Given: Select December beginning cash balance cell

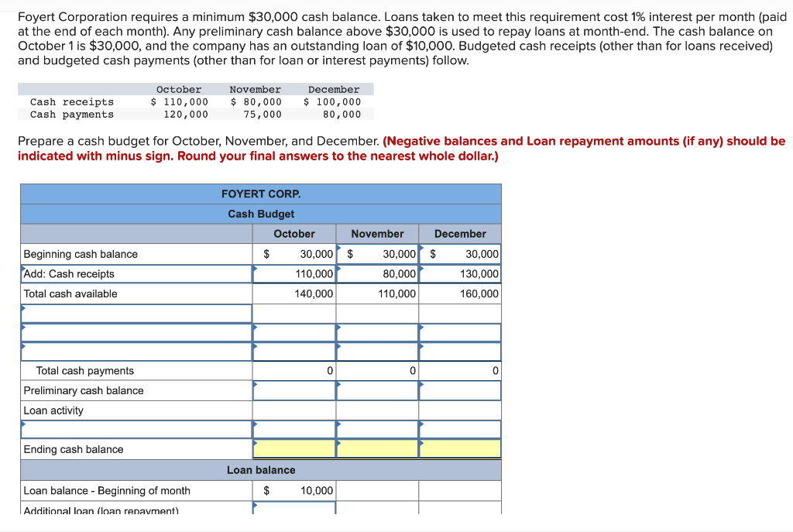Looking at the screenshot, I should (460, 254).
